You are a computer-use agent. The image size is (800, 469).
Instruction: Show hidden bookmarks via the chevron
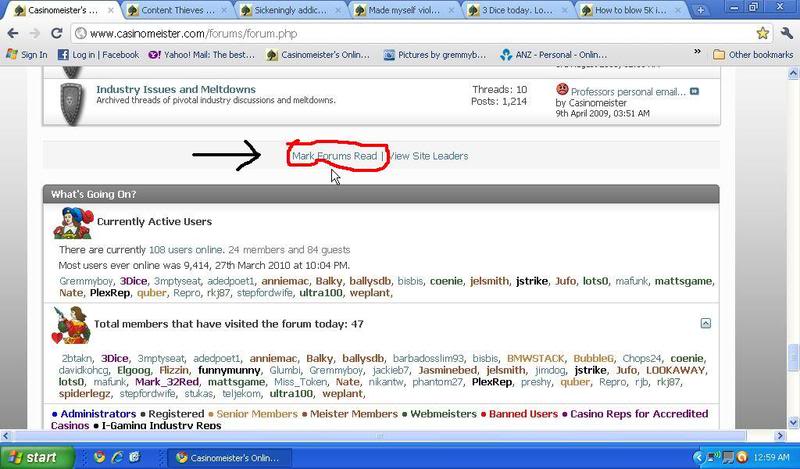697,52
